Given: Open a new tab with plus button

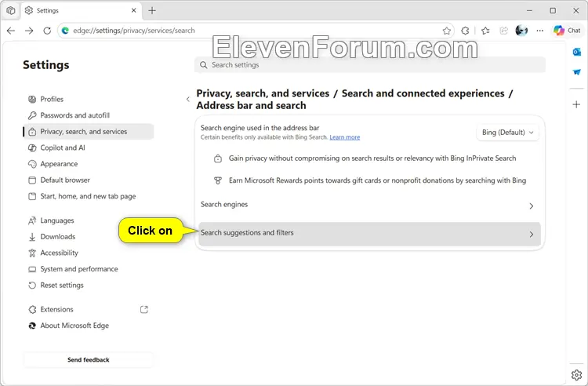Looking at the screenshot, I should click(152, 10).
